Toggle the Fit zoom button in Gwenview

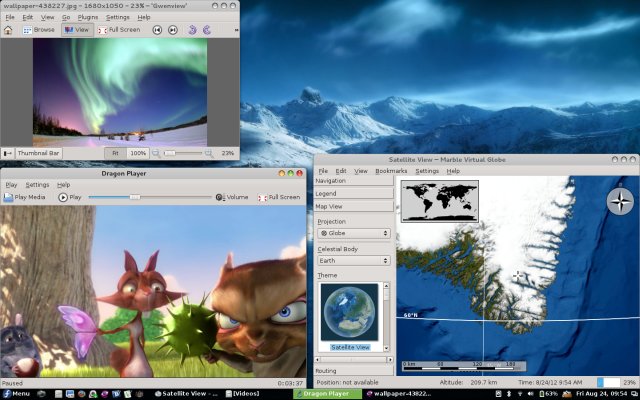point(115,153)
